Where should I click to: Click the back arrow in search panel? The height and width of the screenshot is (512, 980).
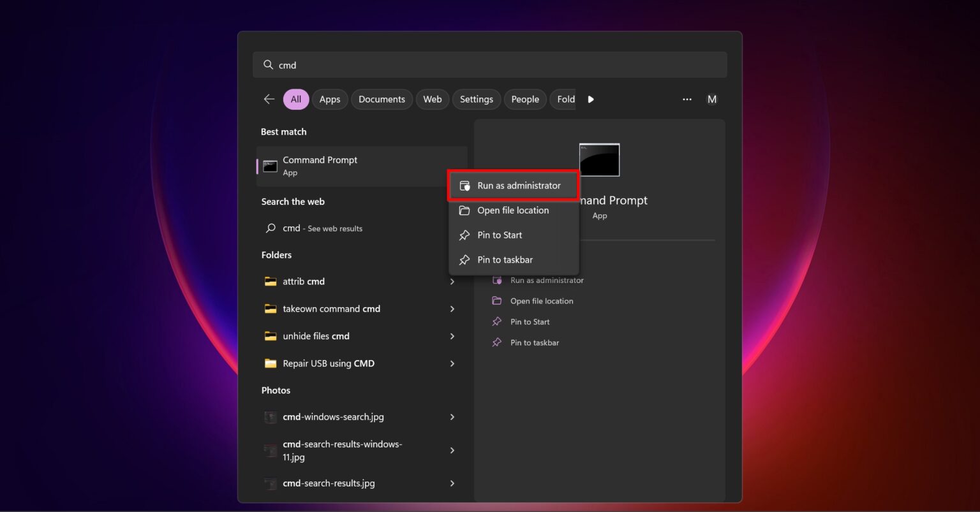[x=269, y=99]
